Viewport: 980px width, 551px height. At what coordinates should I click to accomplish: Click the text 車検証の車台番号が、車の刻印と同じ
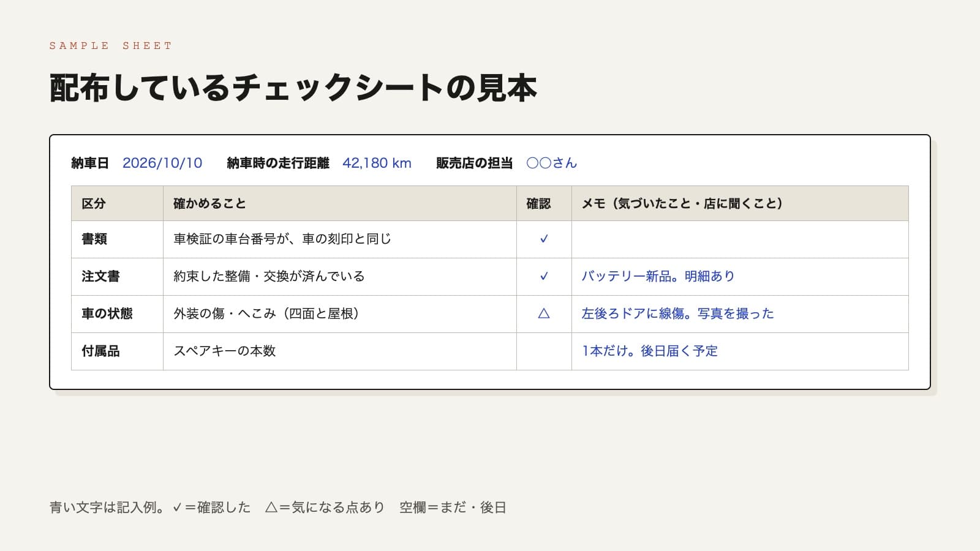tap(282, 239)
